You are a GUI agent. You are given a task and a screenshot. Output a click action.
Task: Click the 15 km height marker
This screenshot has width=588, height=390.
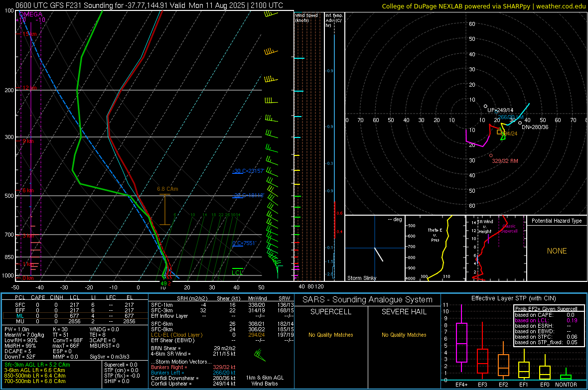[x=29, y=34]
